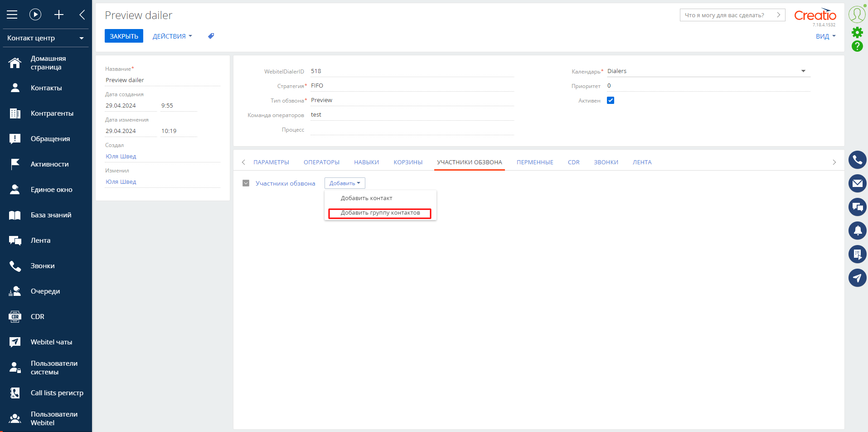Click the Приоритет input field
Screen dimensions: 868x432
pos(708,86)
